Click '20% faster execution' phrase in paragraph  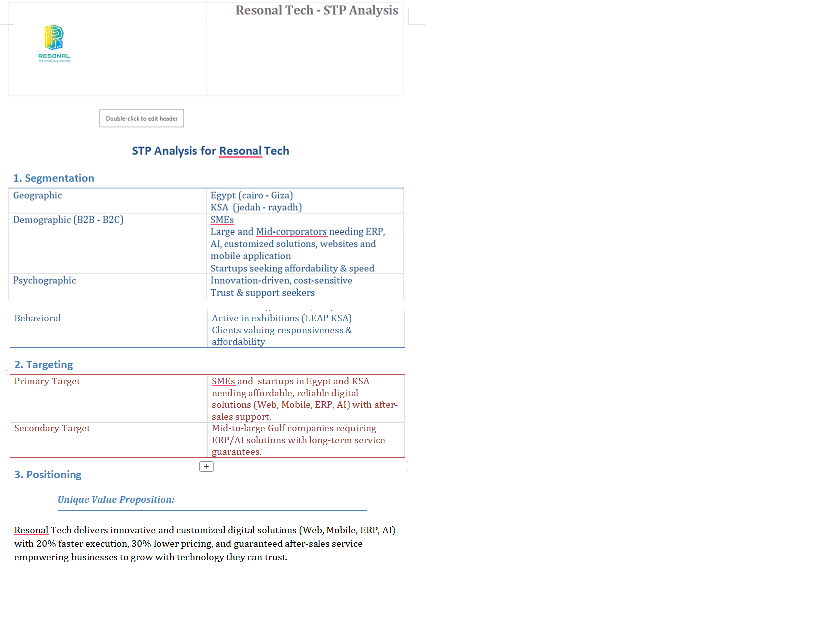point(82,544)
